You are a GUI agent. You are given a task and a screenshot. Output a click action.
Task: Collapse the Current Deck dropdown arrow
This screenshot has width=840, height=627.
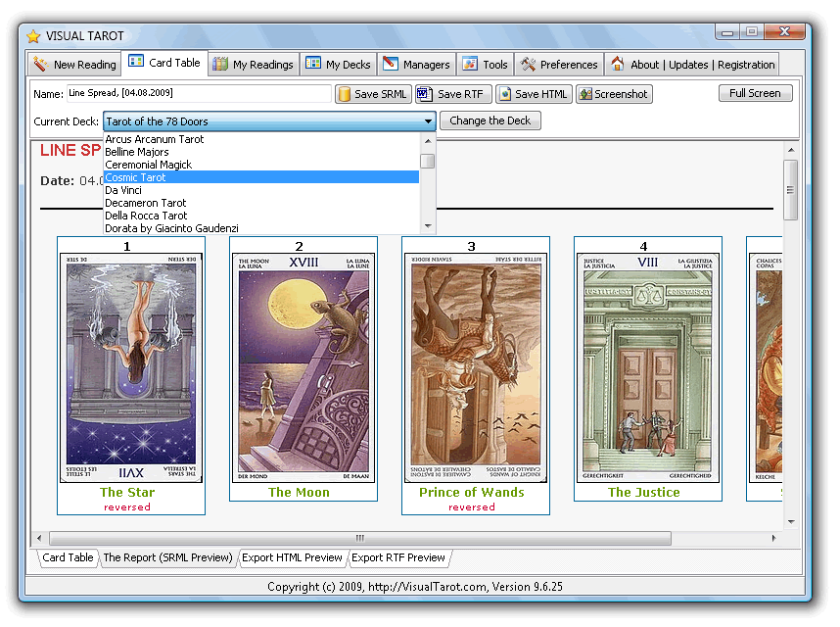(429, 121)
